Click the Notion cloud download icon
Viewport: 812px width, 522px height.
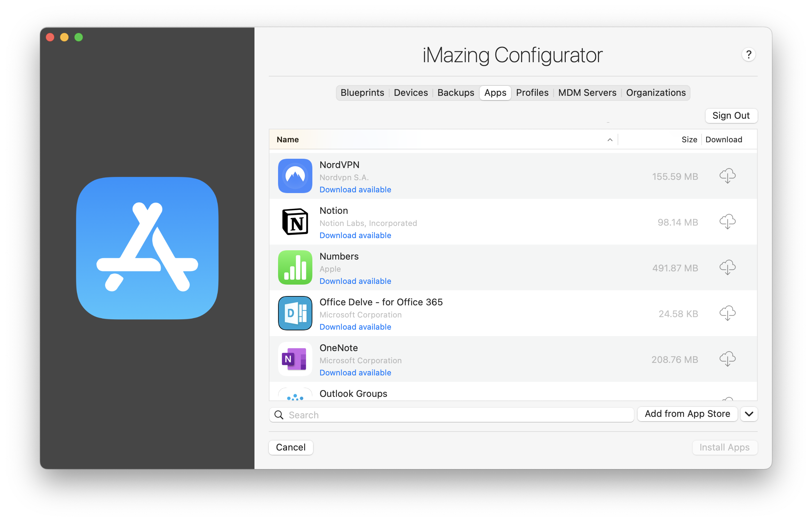[x=727, y=222]
